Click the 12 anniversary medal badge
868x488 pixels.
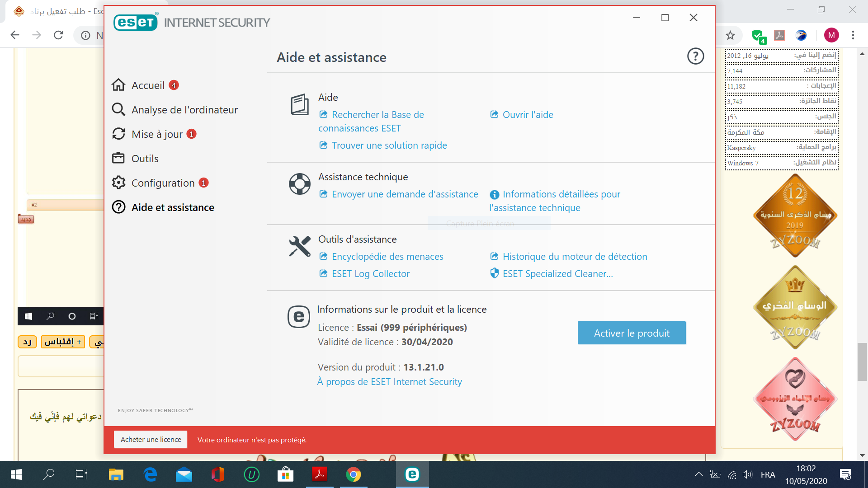point(795,215)
